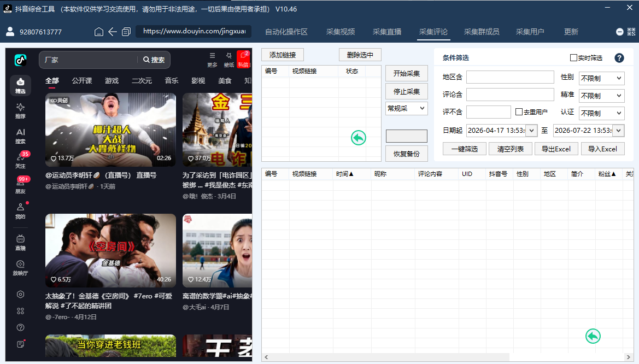The width and height of the screenshot is (639, 364).
Task: Select the 音乐 category in Douyin
Action: [x=172, y=81]
